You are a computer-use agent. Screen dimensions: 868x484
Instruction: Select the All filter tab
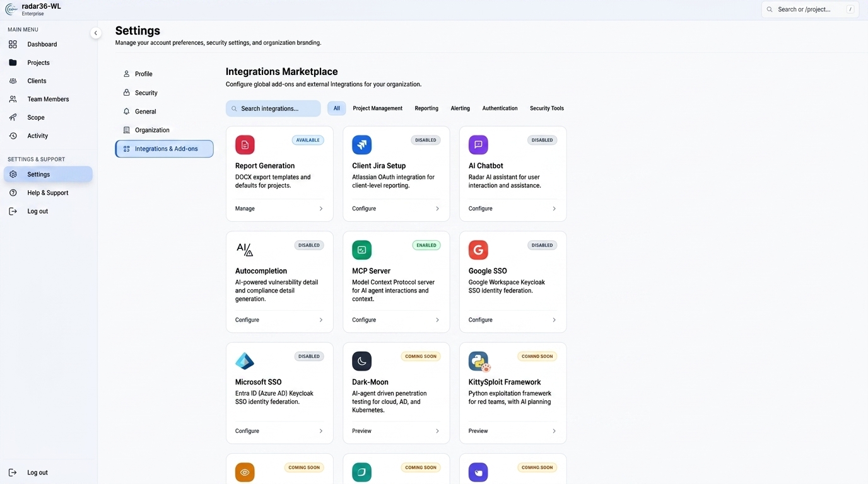pyautogui.click(x=337, y=108)
